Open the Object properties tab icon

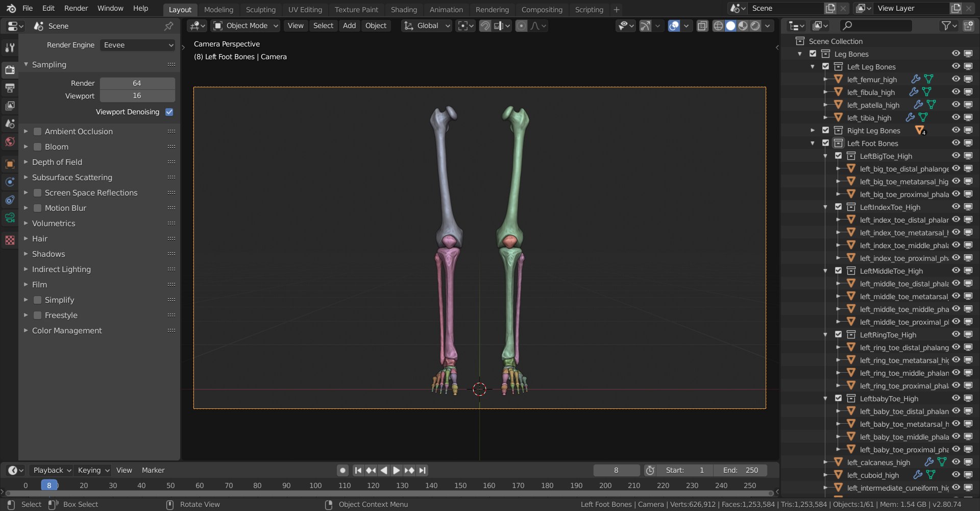click(10, 164)
